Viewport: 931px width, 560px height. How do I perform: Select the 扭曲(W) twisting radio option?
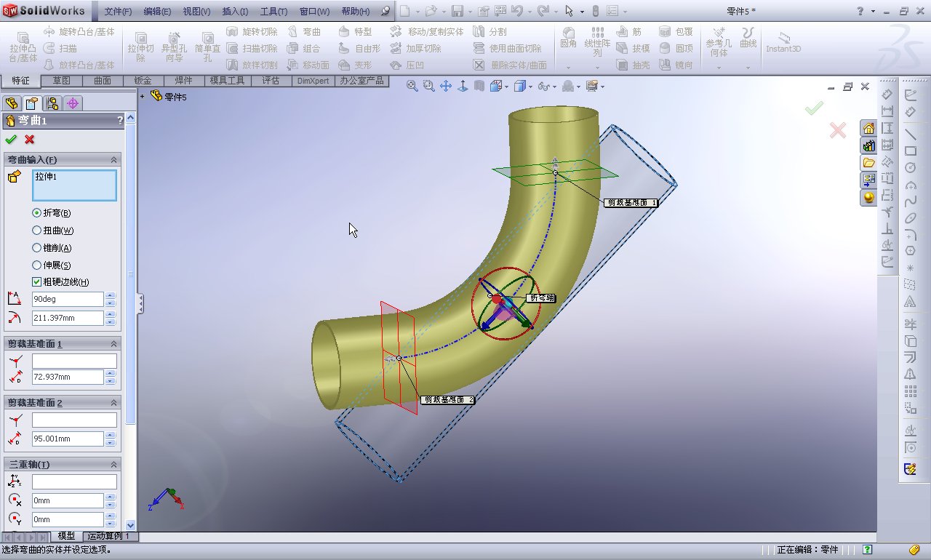(x=37, y=231)
